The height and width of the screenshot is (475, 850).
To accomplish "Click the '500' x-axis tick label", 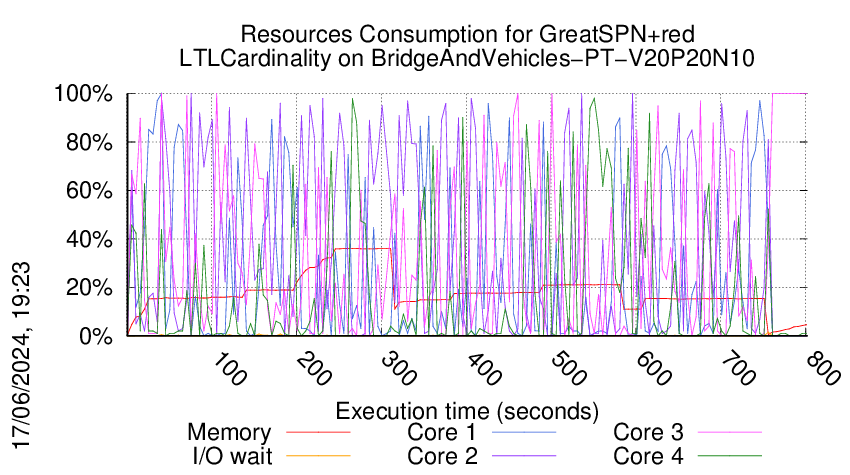I will (x=569, y=370).
